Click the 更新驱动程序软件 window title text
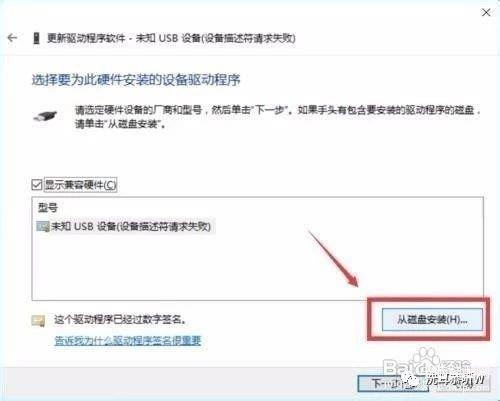500x401 pixels. tap(86, 38)
